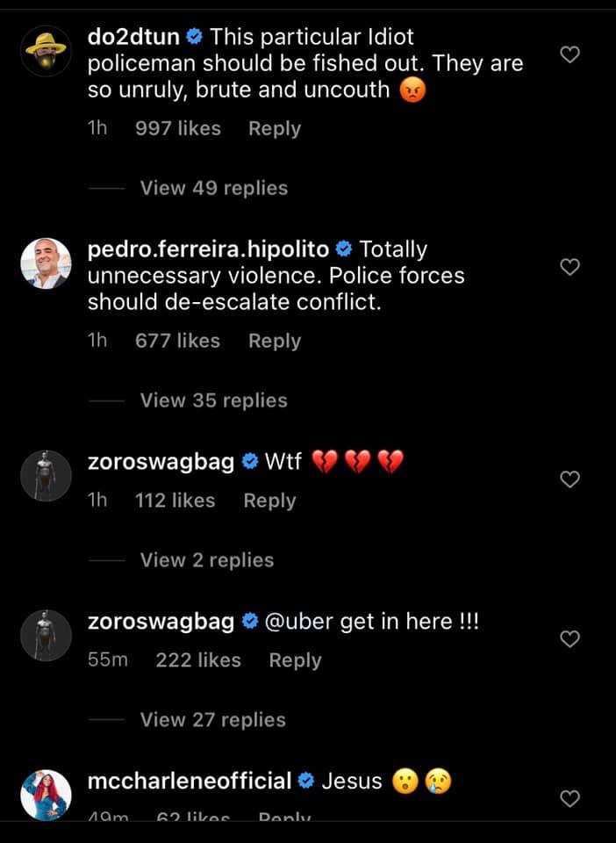Expand "View 35 replies"
Image resolution: width=616 pixels, height=843 pixels.
[213, 400]
